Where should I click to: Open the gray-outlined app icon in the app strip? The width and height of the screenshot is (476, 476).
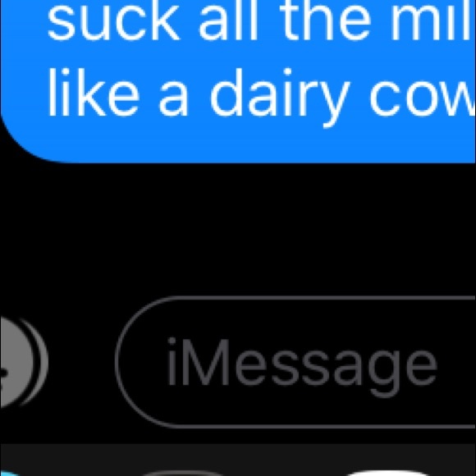(x=184, y=474)
